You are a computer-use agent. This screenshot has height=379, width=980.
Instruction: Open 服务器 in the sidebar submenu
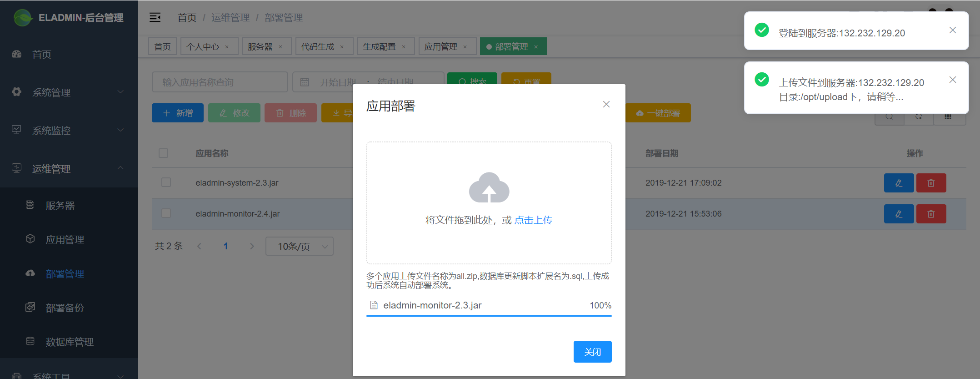click(69, 205)
